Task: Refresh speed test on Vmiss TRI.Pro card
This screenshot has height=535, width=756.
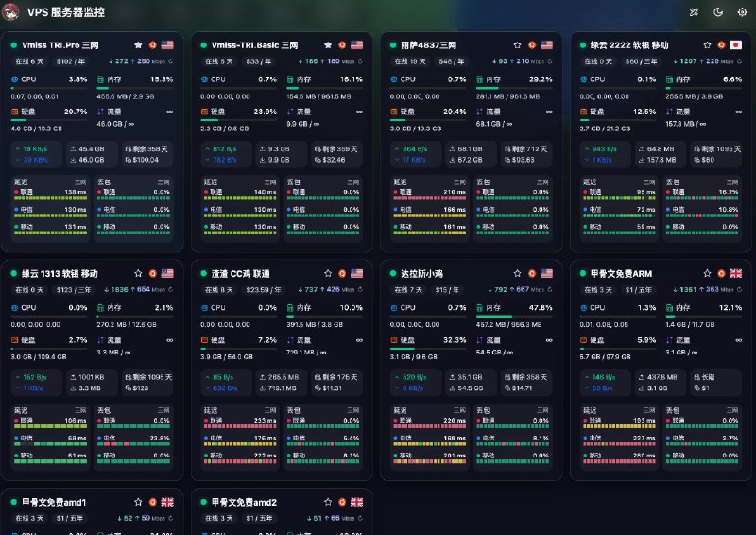Action: (x=171, y=61)
